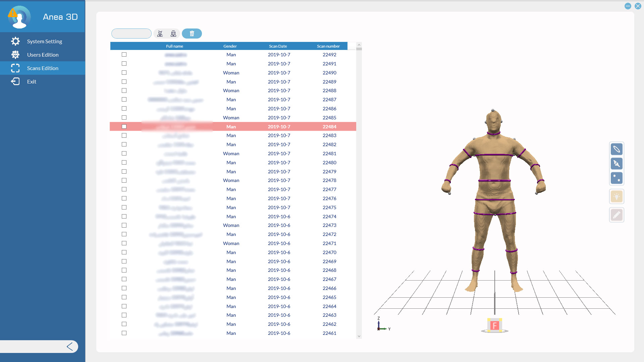Image resolution: width=644 pixels, height=362 pixels.
Task: Open System Setting menu
Action: [44, 41]
